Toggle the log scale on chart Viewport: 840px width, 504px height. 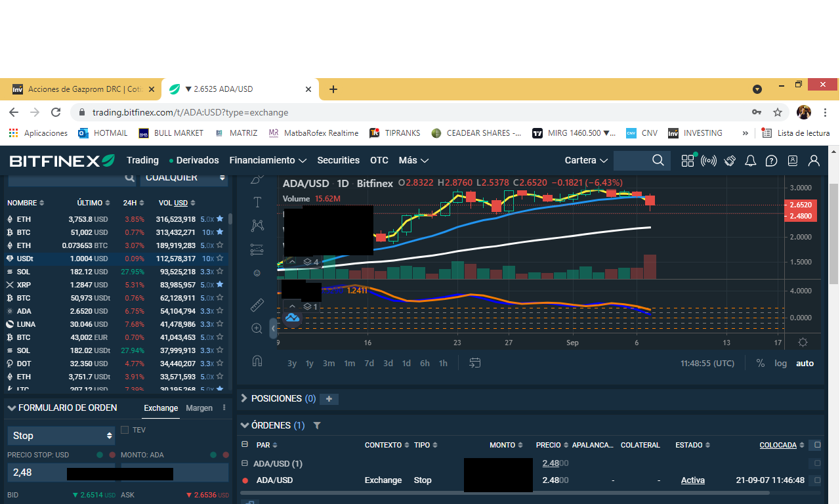[x=780, y=363]
